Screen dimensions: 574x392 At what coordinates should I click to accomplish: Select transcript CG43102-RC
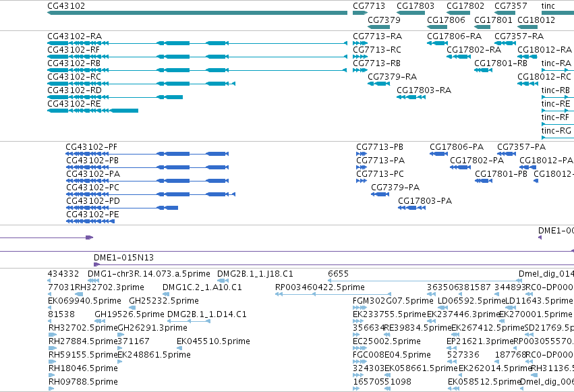point(141,84)
